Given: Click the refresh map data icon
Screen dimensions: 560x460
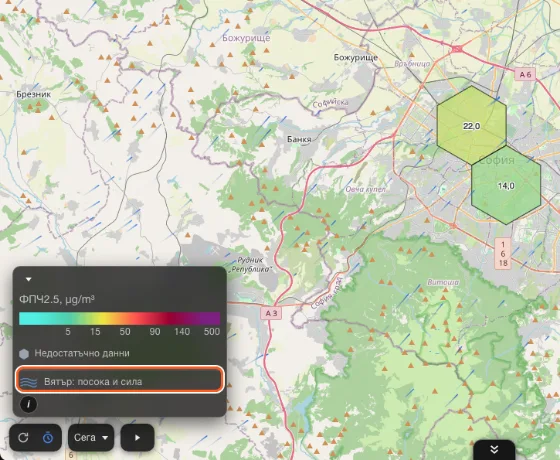Looking at the screenshot, I should tap(23, 438).
